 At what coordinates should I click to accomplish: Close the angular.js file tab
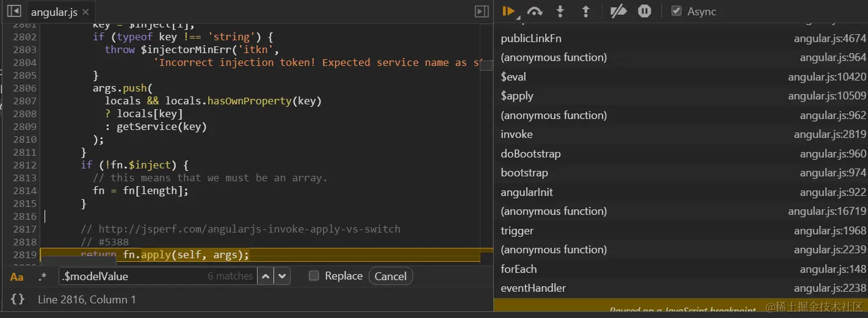click(85, 12)
